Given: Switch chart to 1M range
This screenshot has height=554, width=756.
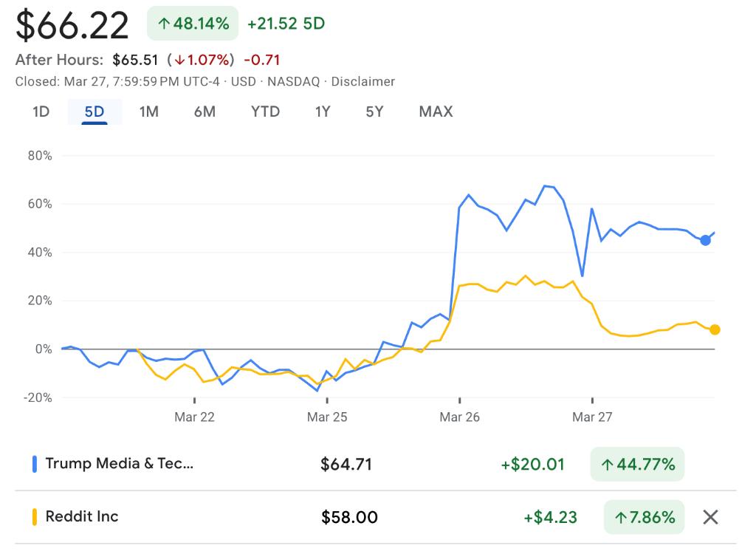Looking at the screenshot, I should point(149,112).
